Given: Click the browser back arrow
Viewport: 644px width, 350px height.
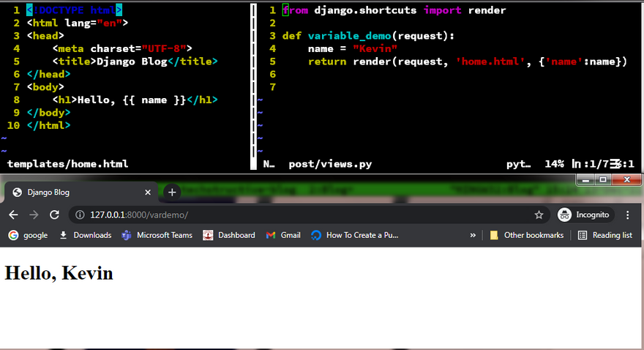Looking at the screenshot, I should pos(12,215).
